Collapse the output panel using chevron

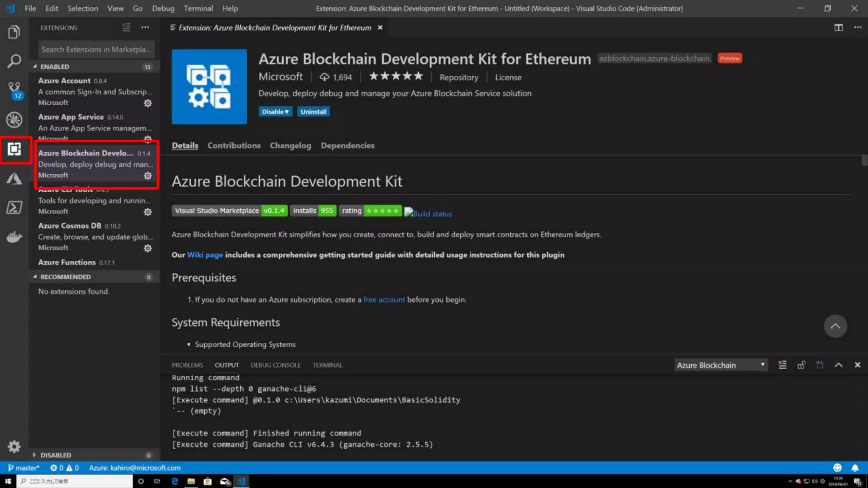[838, 365]
